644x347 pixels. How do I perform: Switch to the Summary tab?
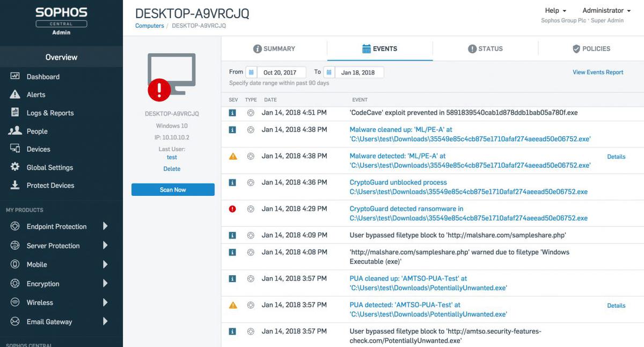(274, 49)
